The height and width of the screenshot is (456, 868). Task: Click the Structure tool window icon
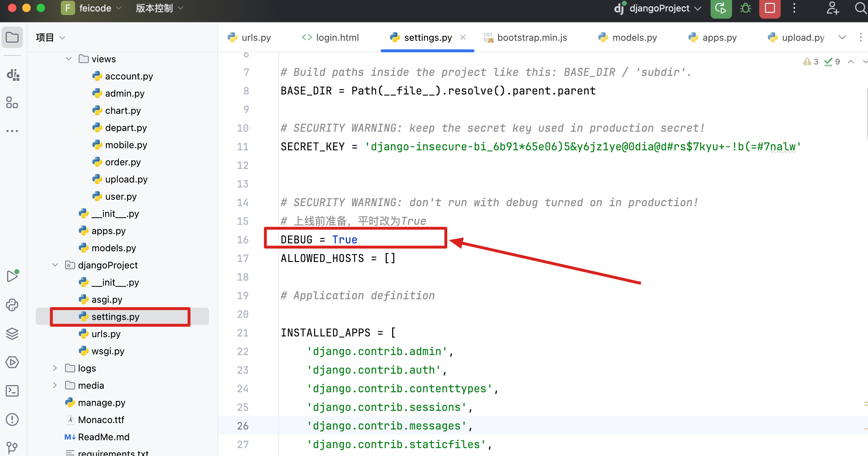(12, 103)
